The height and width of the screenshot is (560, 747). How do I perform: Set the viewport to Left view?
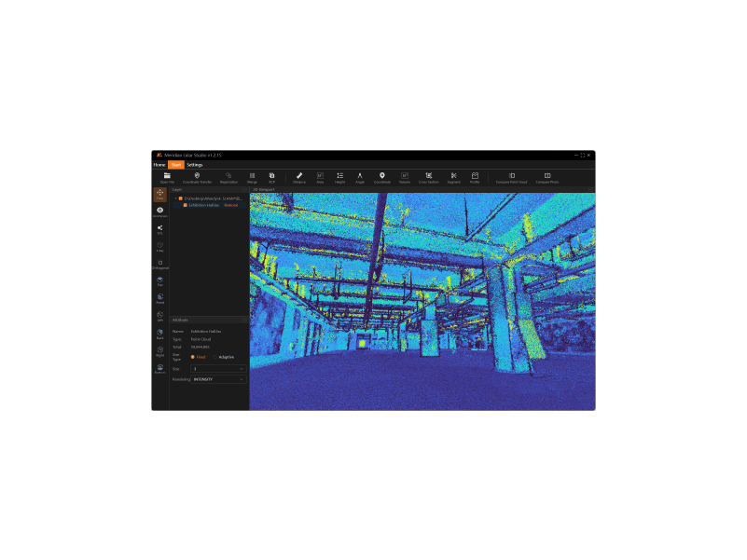[160, 316]
